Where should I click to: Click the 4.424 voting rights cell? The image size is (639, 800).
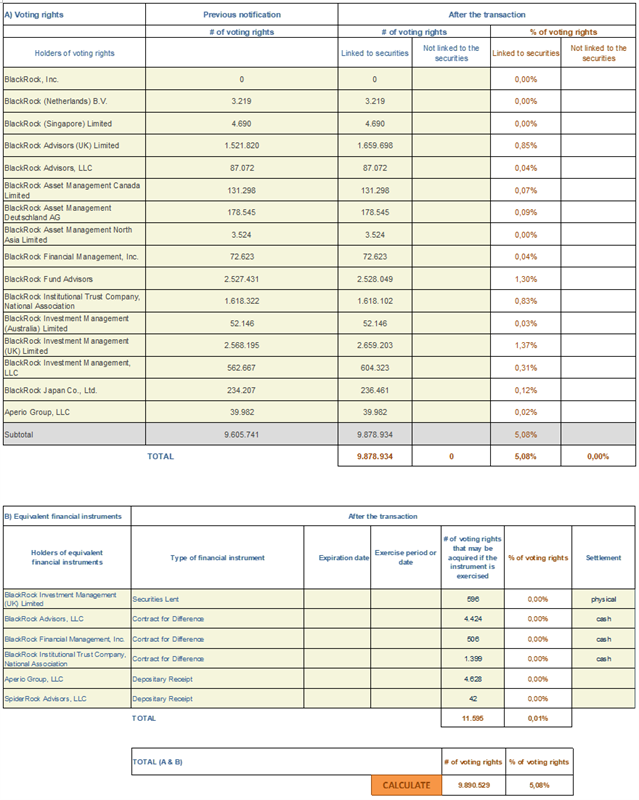(473, 619)
